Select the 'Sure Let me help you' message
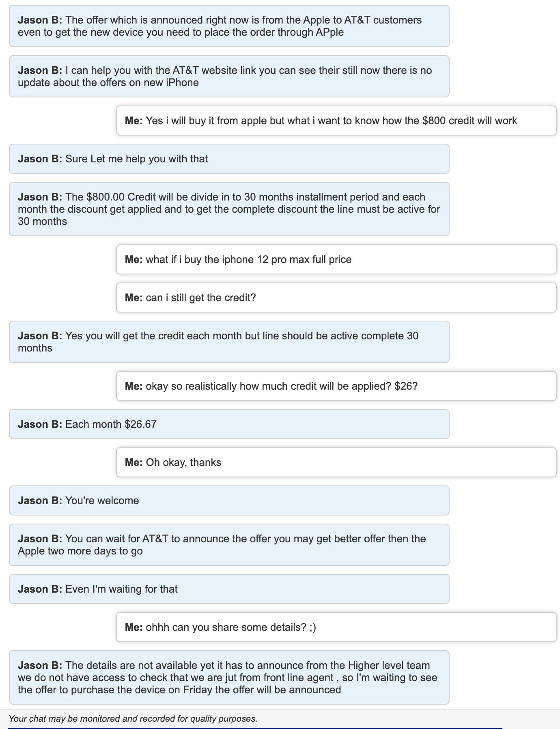Viewport: 560px width, 729px height. pos(229,159)
